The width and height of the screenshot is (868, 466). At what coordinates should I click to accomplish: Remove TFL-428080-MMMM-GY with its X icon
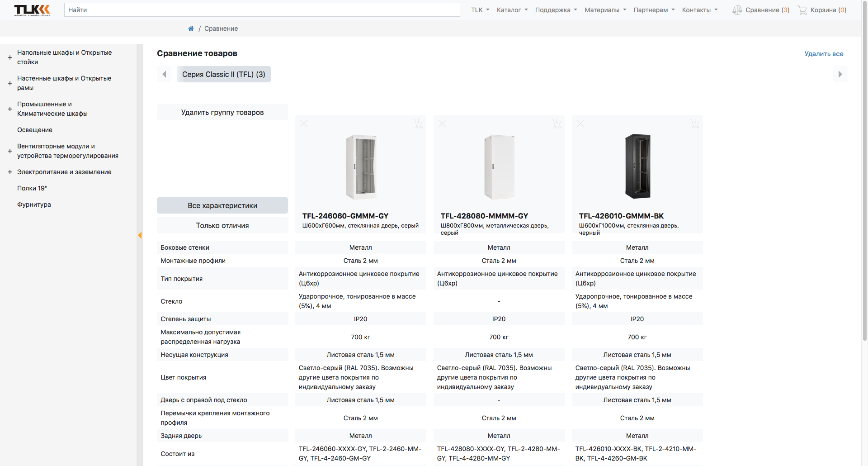[442, 124]
